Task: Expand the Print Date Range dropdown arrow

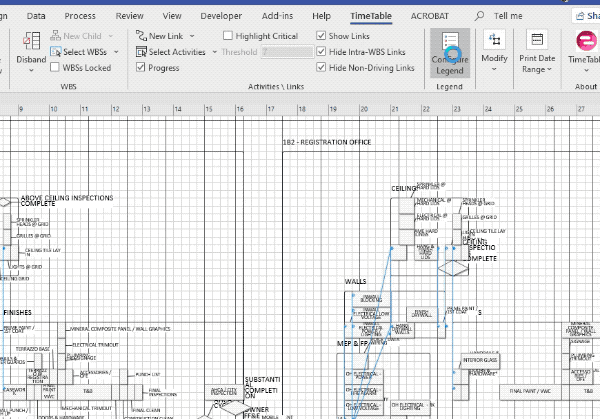Action: point(549,69)
